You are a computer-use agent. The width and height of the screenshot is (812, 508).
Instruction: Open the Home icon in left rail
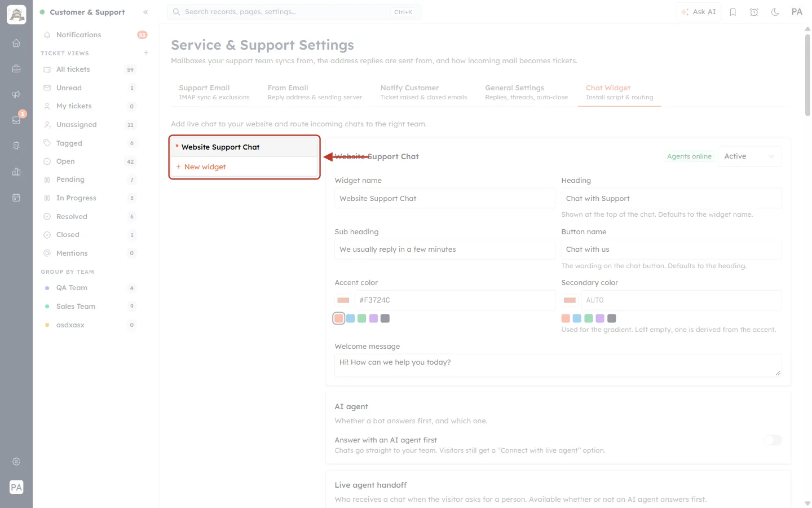(x=16, y=43)
